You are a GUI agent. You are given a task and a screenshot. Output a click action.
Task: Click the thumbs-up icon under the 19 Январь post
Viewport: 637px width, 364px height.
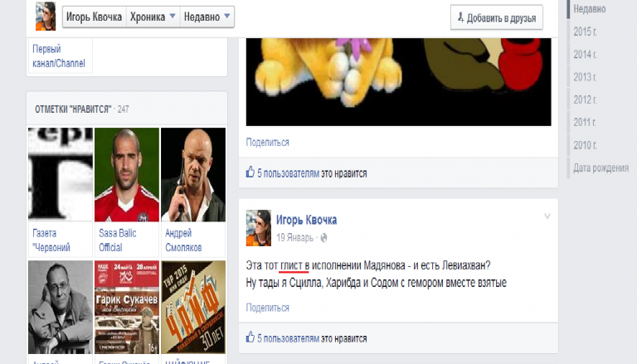(x=250, y=337)
